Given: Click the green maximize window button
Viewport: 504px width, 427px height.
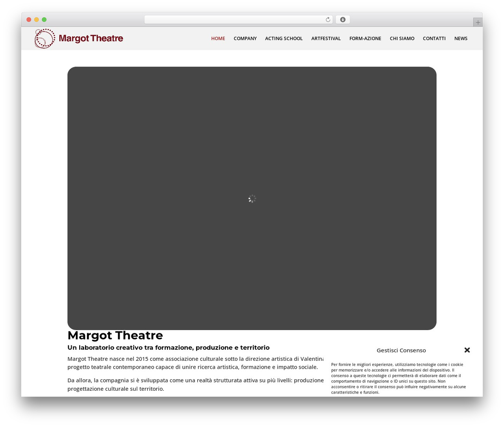Looking at the screenshot, I should 44,20.
